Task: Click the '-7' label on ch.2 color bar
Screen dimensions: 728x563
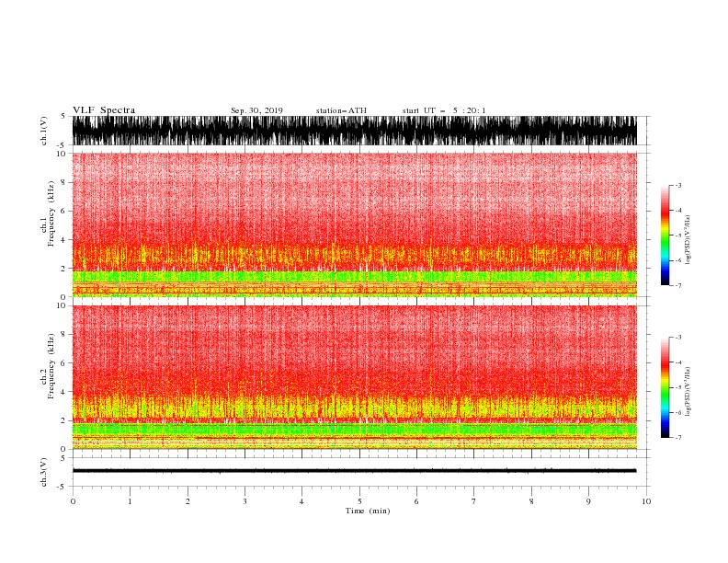Action: [678, 438]
